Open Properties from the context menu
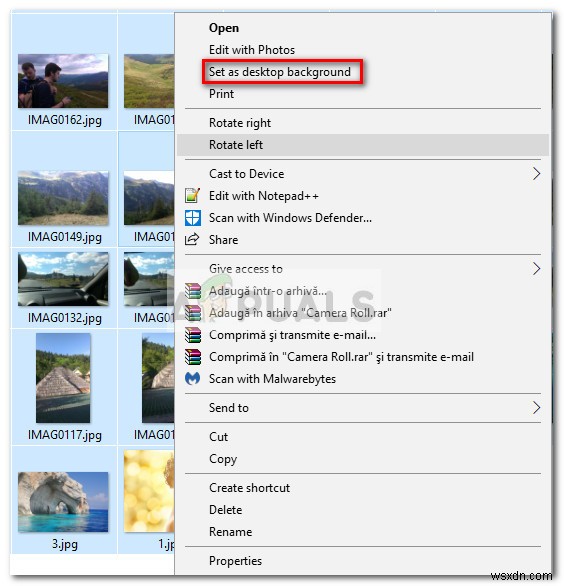 [235, 561]
